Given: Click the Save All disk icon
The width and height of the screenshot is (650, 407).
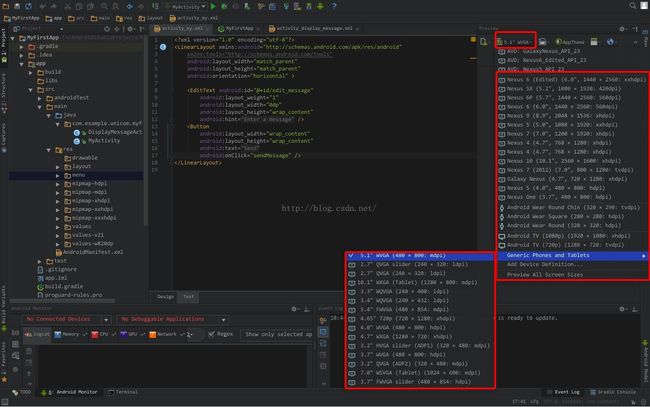Looking at the screenshot, I should [17, 6].
